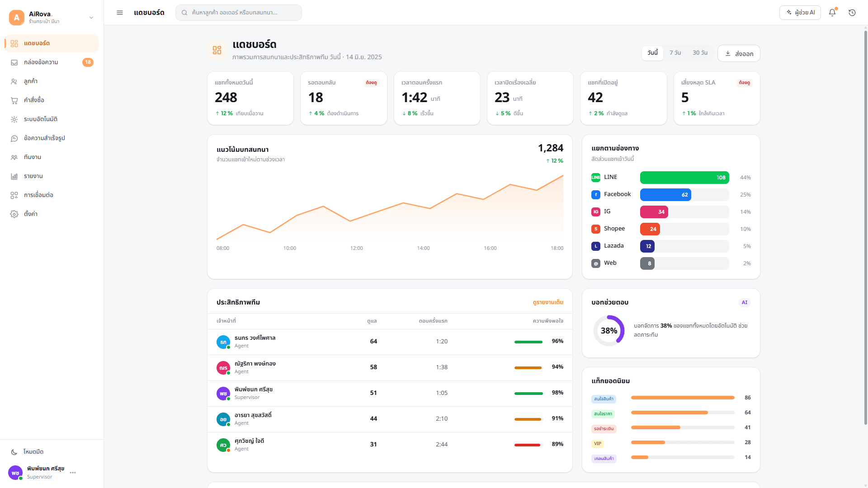This screenshot has width=868, height=488.
Task: Click the ตอบครั้งแรก column header
Action: click(433, 321)
